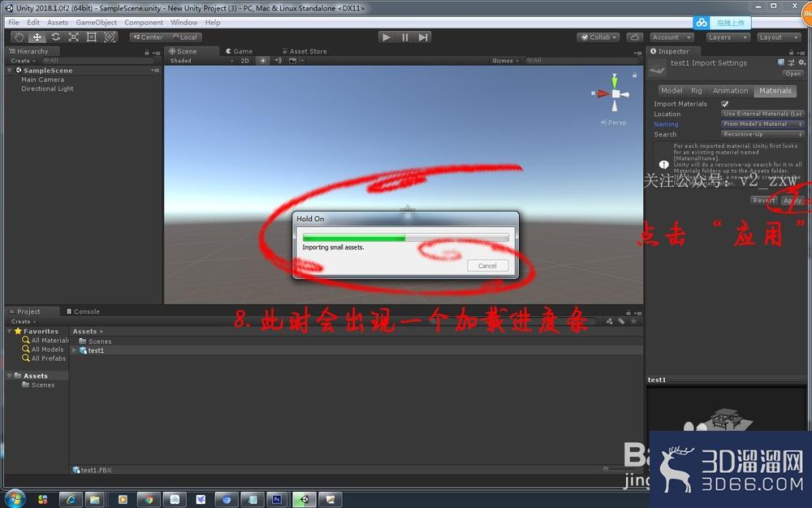Click the Open button in Inspector
The height and width of the screenshot is (508, 812).
coord(793,74)
